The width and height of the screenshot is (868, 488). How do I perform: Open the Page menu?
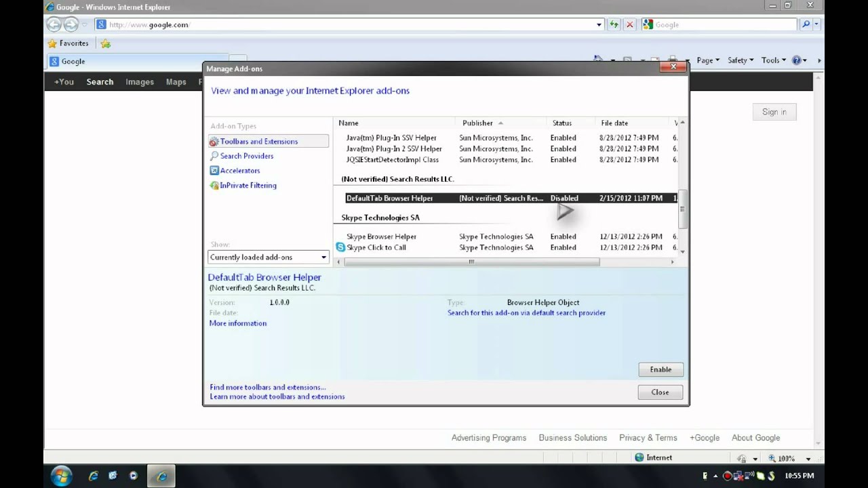(x=707, y=60)
